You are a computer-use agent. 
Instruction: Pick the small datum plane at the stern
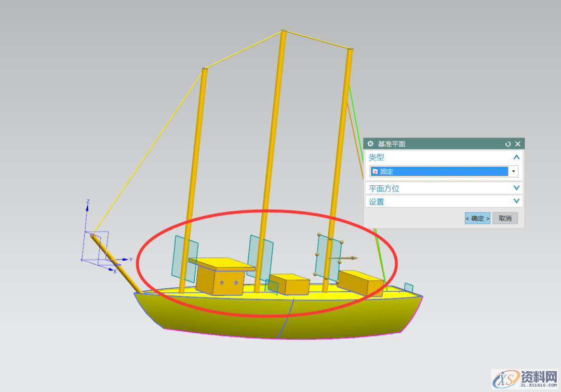[409, 287]
